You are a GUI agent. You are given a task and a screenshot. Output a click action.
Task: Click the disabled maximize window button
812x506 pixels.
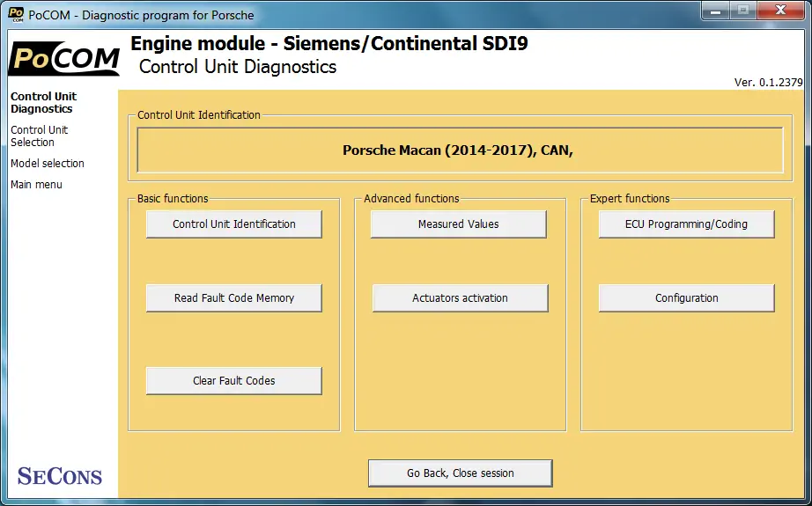point(743,11)
